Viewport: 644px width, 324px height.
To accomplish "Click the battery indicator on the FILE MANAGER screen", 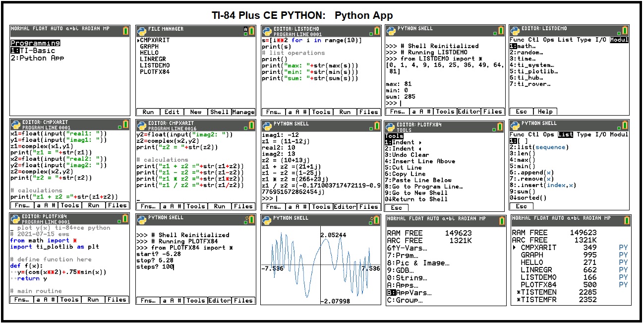I will [251, 30].
